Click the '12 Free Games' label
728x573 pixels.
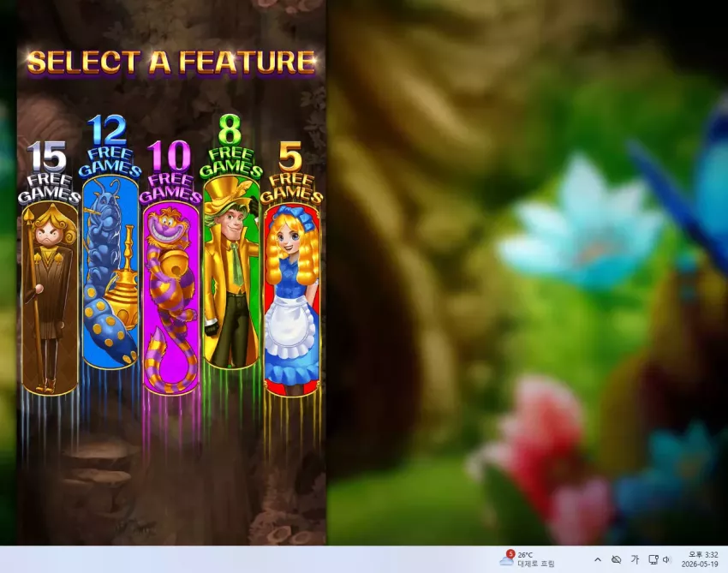point(110,146)
